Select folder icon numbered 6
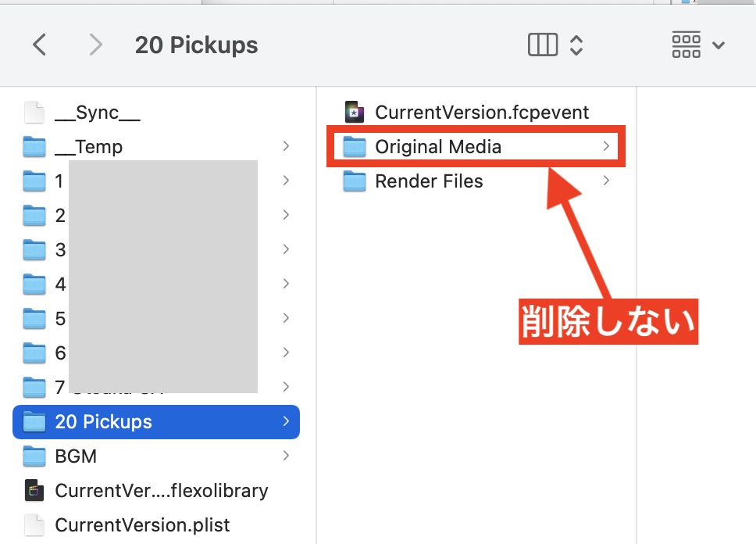The height and width of the screenshot is (544, 756). (34, 353)
